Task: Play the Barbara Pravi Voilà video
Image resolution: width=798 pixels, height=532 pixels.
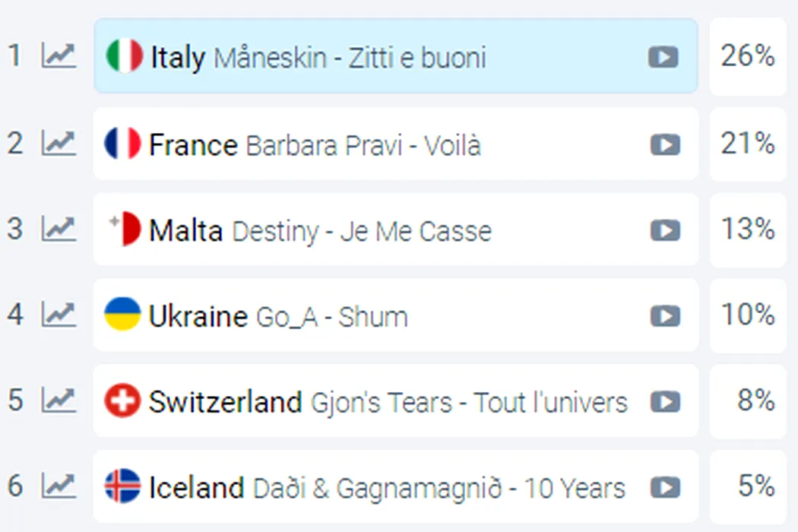Action: coord(665,145)
